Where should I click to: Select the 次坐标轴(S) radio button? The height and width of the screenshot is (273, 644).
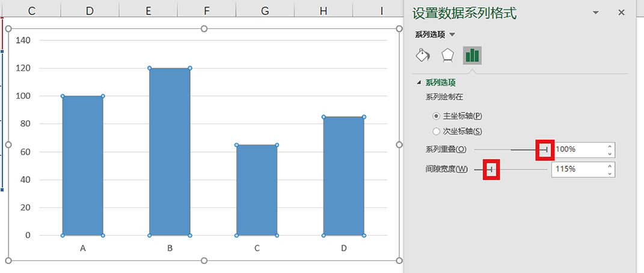436,132
